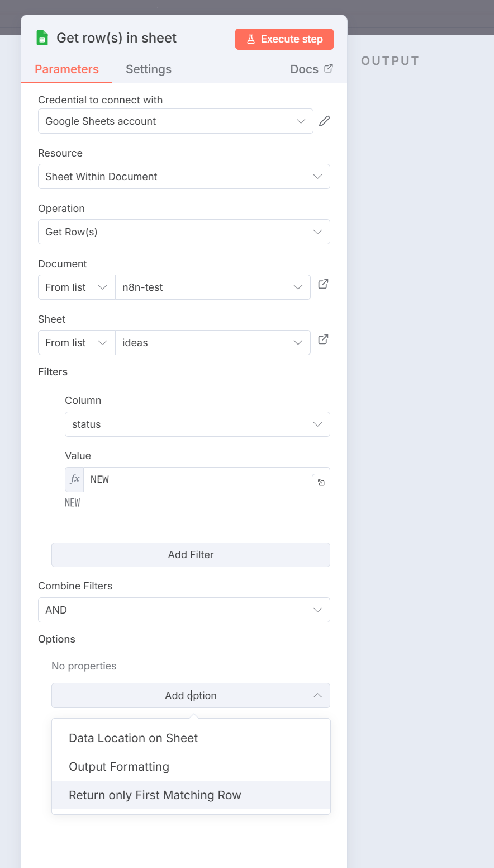Click the Google Sheets node icon
The width and height of the screenshot is (494, 868).
click(x=42, y=38)
